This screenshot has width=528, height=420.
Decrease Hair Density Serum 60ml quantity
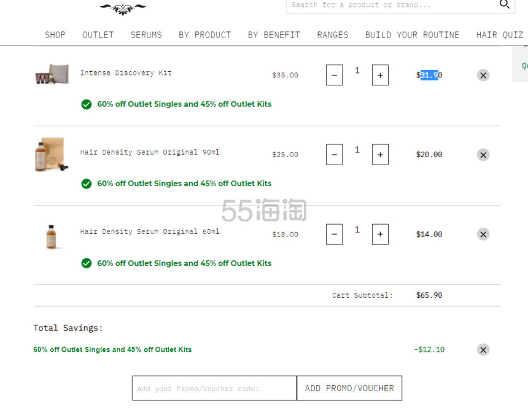tap(334, 234)
